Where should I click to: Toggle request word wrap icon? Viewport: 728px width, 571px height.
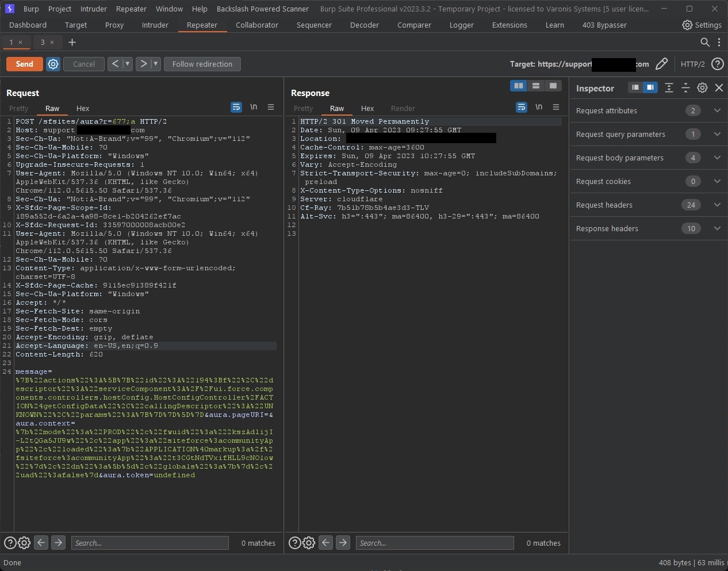point(236,108)
